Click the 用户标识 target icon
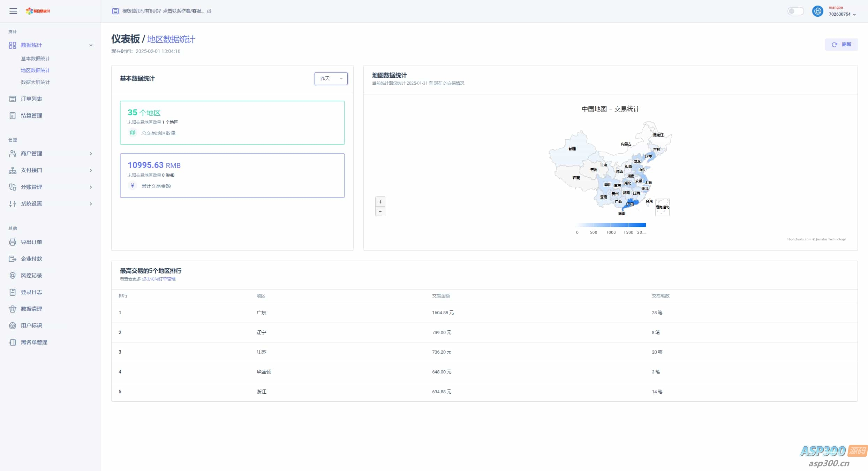868x471 pixels. point(13,326)
